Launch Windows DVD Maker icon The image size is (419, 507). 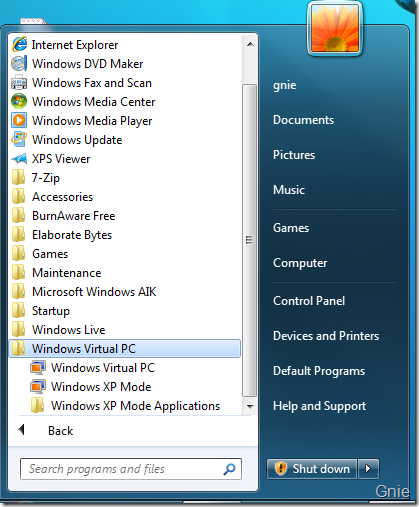point(19,64)
